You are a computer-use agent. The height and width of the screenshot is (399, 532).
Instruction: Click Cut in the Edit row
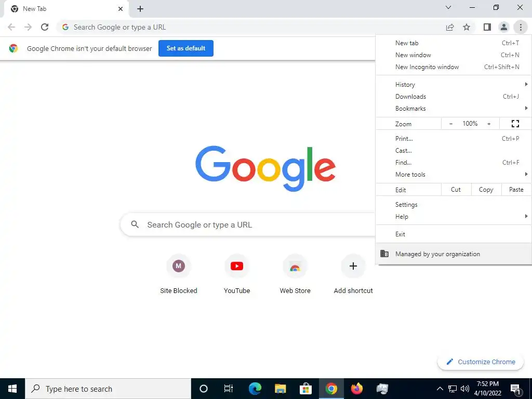(456, 190)
